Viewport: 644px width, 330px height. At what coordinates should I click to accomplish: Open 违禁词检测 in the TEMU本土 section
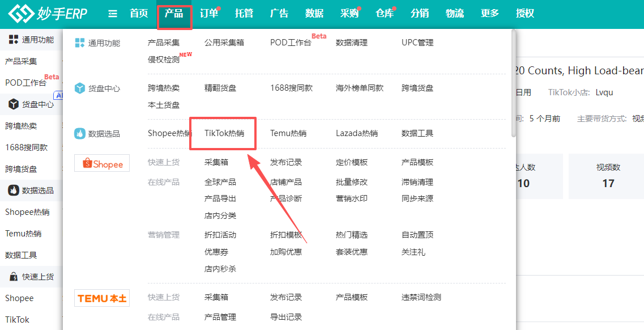click(421, 297)
